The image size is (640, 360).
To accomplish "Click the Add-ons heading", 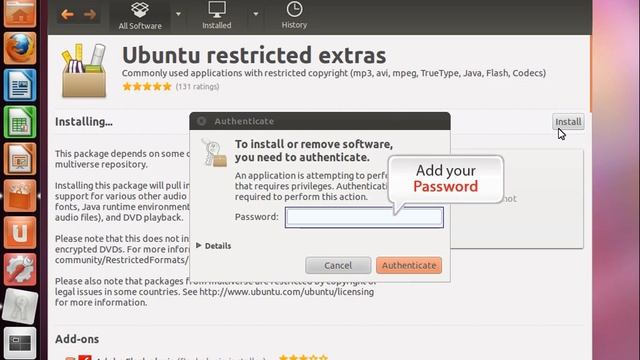I will [x=77, y=339].
